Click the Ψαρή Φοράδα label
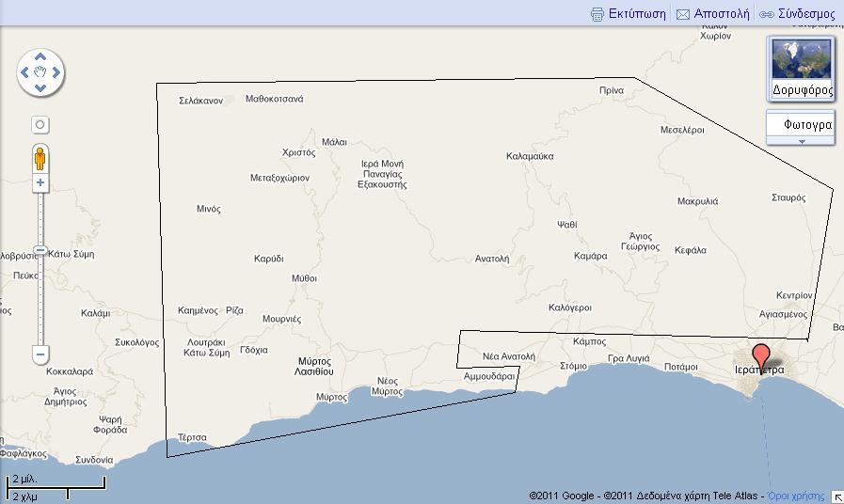This screenshot has width=844, height=504. [110, 425]
